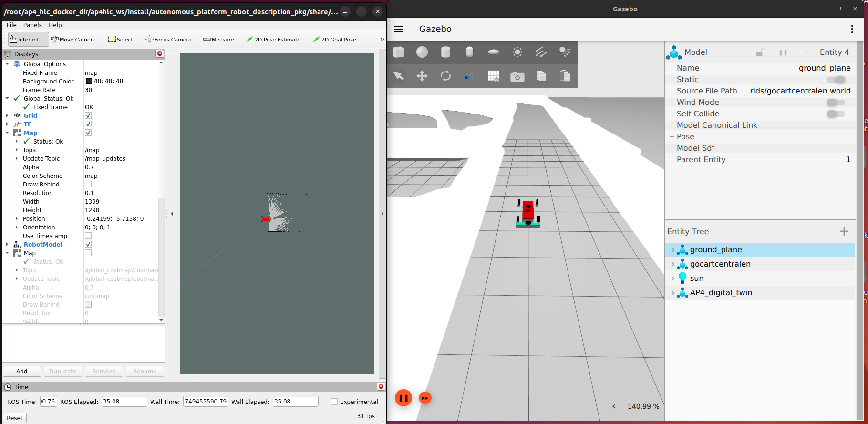Toggle the Use Timestamp checkbox
This screenshot has height=424, width=868.
(x=88, y=236)
